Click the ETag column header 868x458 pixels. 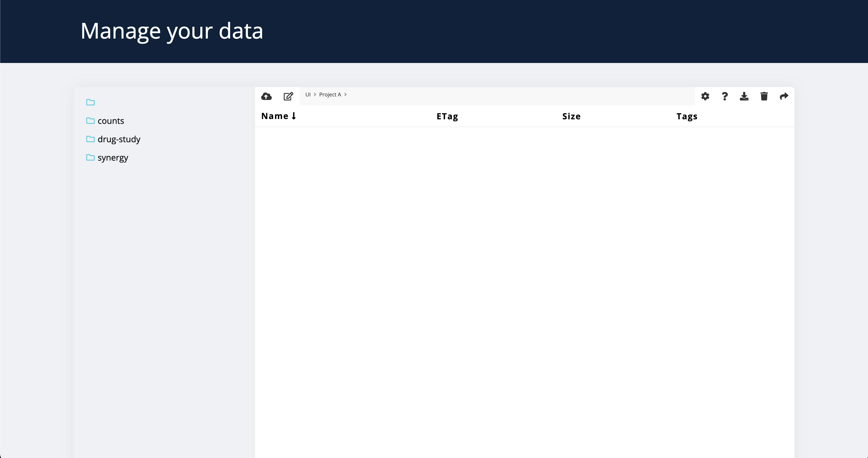pos(447,116)
